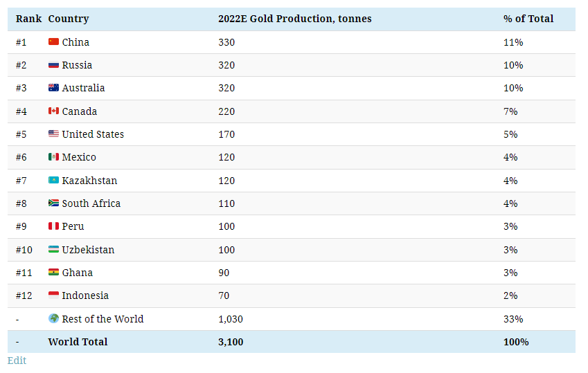Click the Kazakhstan flag icon
The height and width of the screenshot is (373, 588).
(53, 181)
